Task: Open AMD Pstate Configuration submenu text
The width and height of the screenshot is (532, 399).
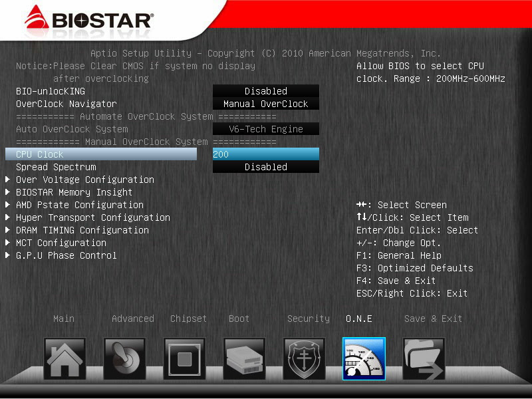Action: (x=79, y=205)
